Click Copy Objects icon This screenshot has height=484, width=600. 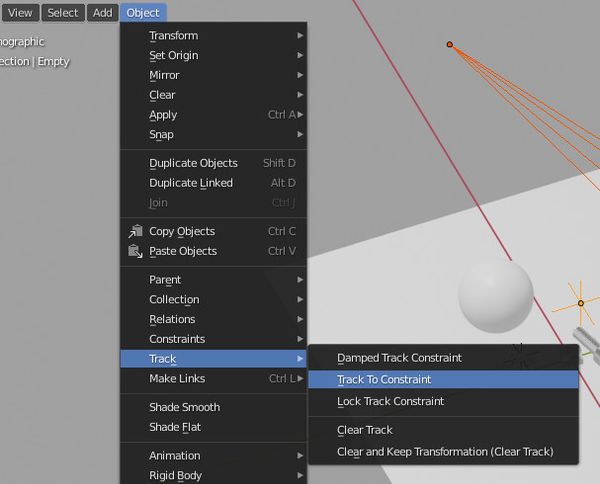pos(135,231)
